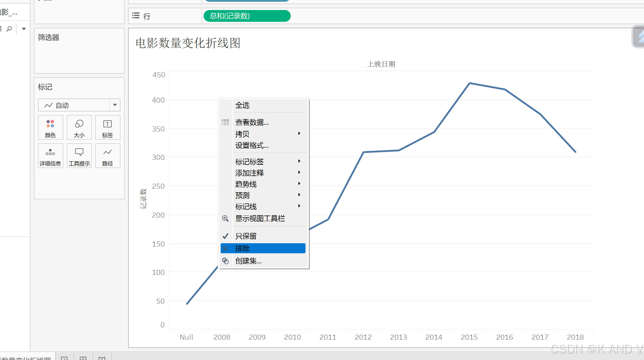Click the search magnifier icon in data pane
The image size is (644, 360).
click(9, 29)
